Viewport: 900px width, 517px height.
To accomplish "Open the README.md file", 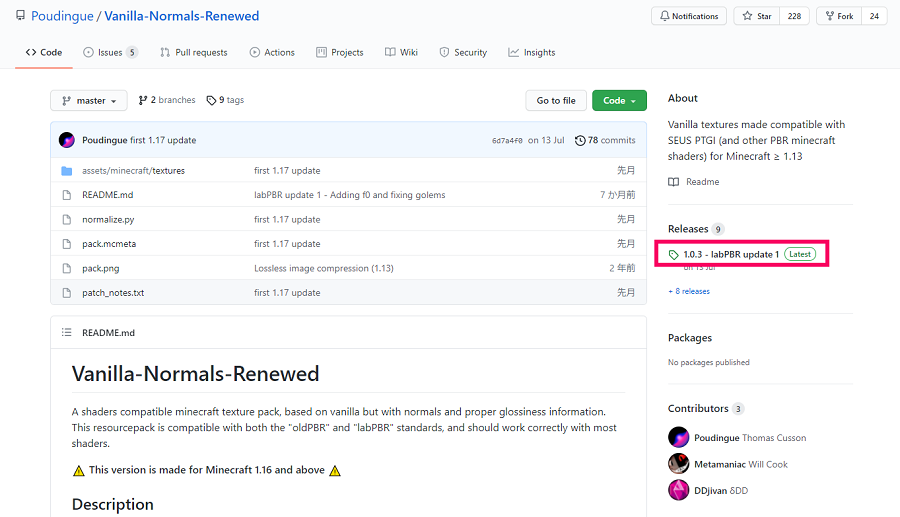I will tap(107, 195).
